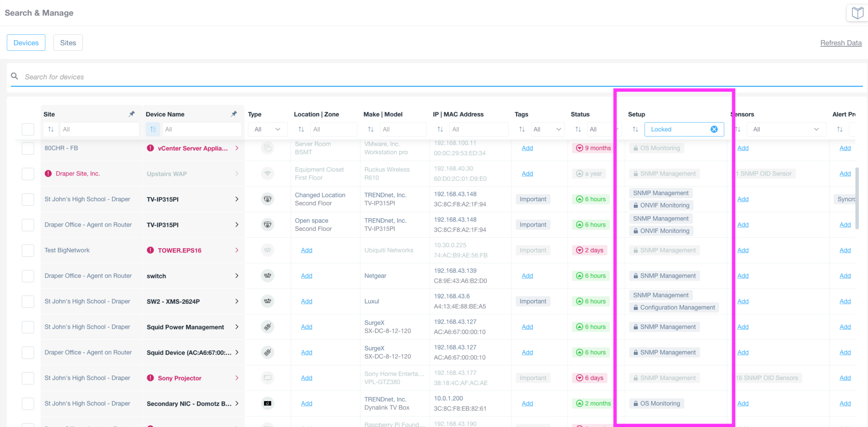Sort by Device Name column

[x=153, y=129]
